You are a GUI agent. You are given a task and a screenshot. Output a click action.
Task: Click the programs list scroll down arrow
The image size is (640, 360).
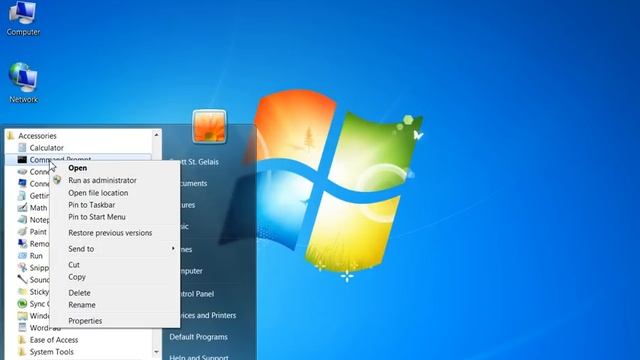click(x=156, y=352)
